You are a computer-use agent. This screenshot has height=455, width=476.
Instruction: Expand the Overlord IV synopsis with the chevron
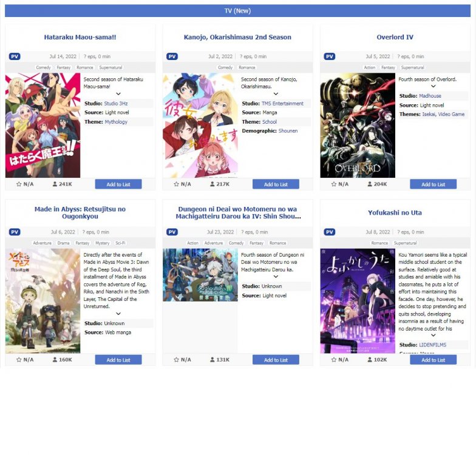(x=433, y=86)
